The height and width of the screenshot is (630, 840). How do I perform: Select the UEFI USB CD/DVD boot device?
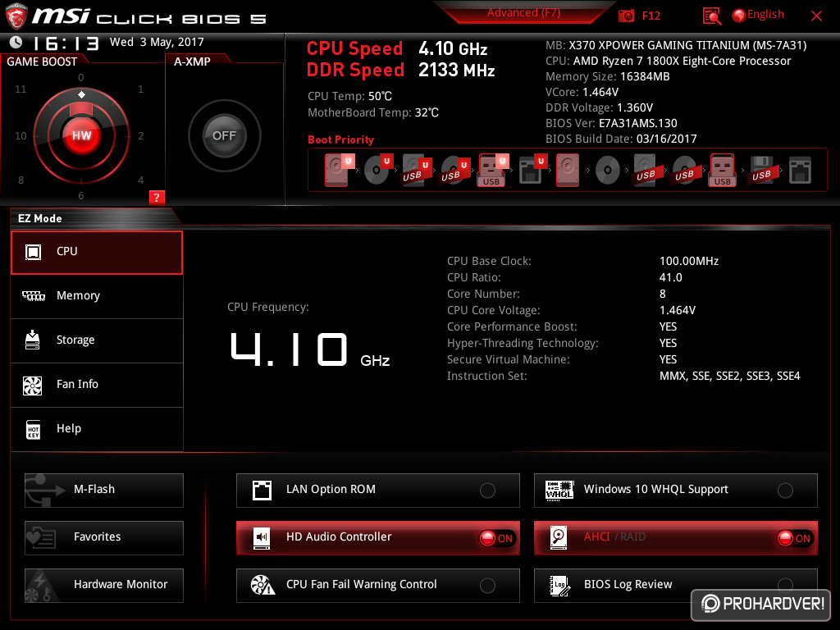(x=455, y=171)
